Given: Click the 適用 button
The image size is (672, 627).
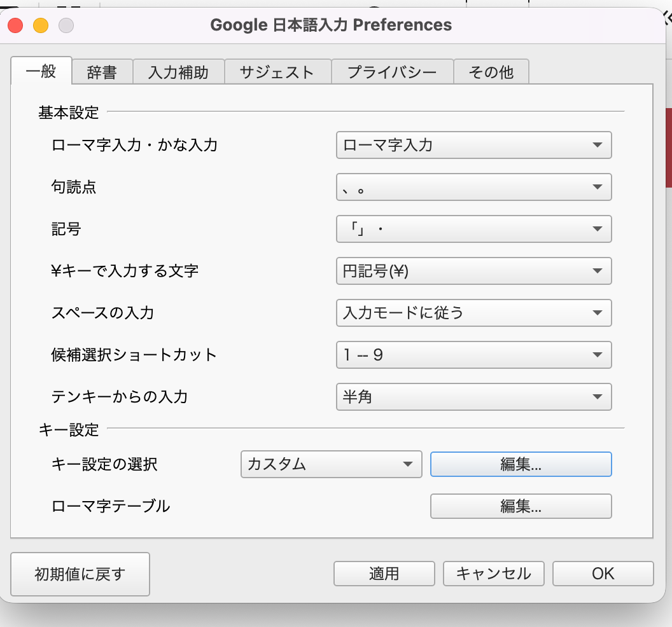Looking at the screenshot, I should pyautogui.click(x=384, y=574).
